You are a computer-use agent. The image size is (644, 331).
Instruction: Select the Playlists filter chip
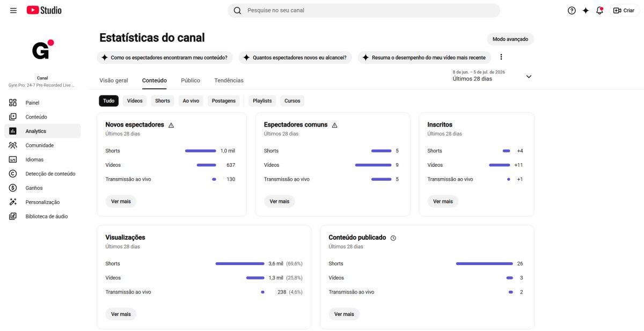pyautogui.click(x=262, y=101)
